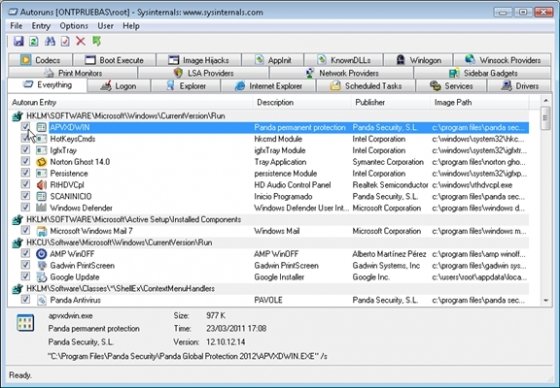The width and height of the screenshot is (560, 388).
Task: Switch to the Logon tab
Action: (119, 86)
